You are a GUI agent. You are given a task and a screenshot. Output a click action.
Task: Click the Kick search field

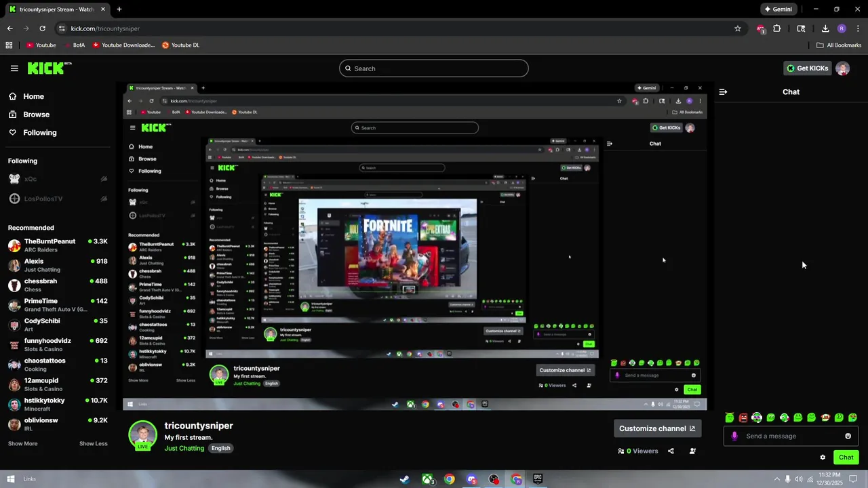tap(434, 68)
